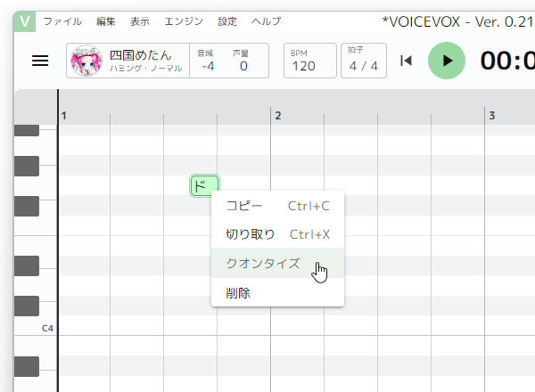Screen dimensions: 535x392
Task: Choose 削除 from the context menu
Action: 277,293
